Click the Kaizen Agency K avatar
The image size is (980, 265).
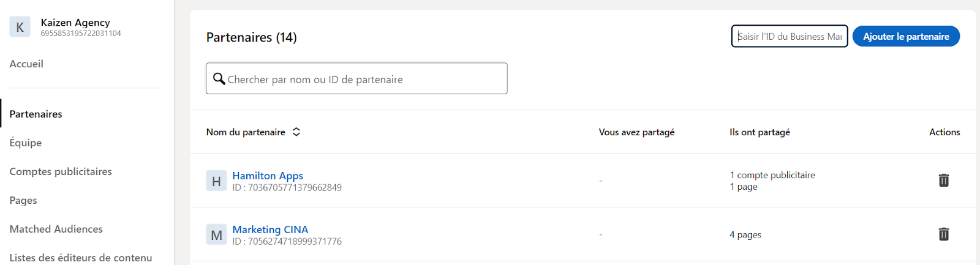[20, 27]
